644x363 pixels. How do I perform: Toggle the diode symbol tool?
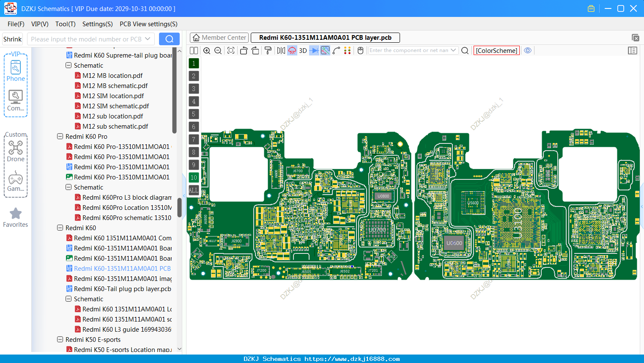coord(314,51)
